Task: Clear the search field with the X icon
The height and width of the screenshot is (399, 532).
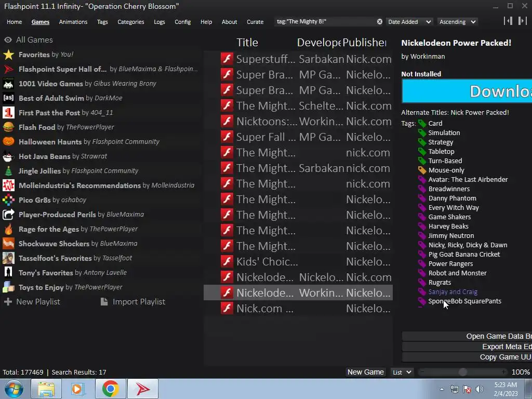Action: pos(380,22)
